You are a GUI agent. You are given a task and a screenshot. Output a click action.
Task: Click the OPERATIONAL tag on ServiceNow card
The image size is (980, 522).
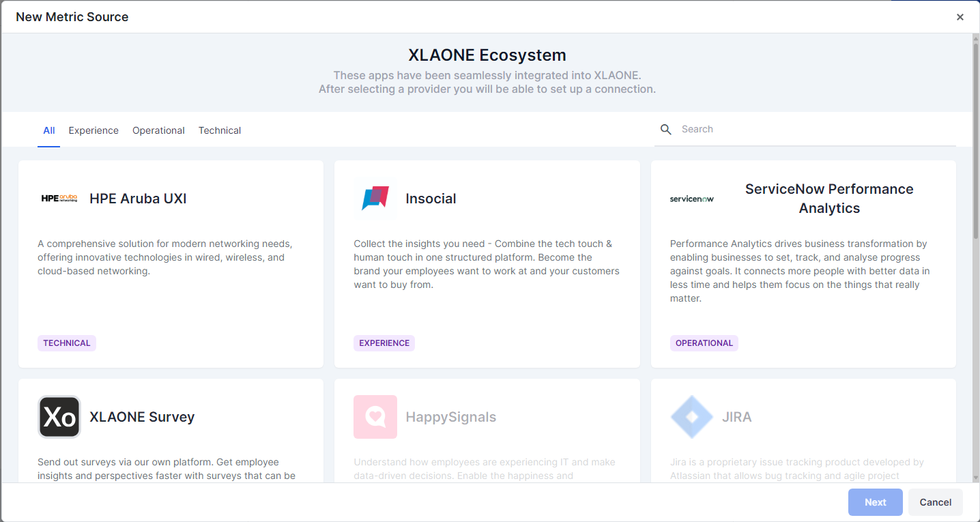point(704,343)
